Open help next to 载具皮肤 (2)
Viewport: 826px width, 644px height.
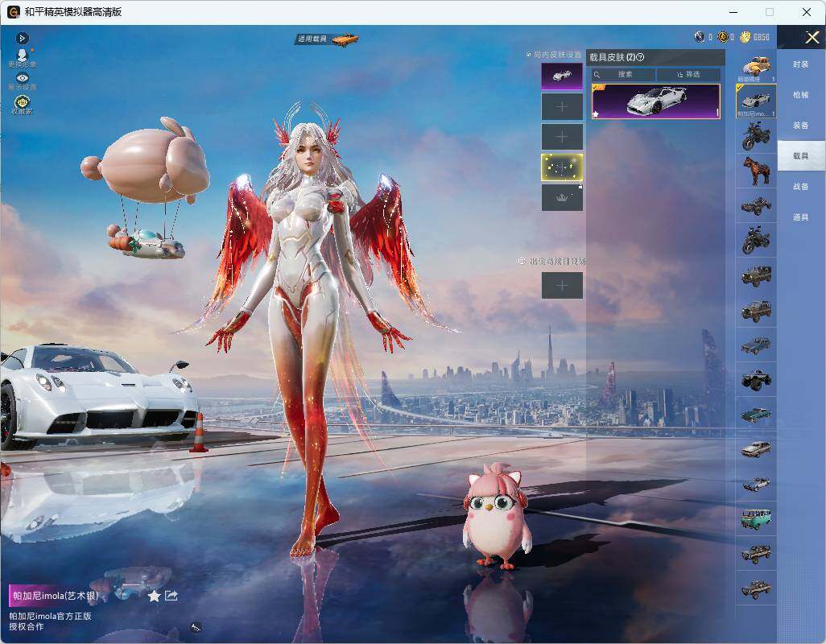click(x=640, y=57)
